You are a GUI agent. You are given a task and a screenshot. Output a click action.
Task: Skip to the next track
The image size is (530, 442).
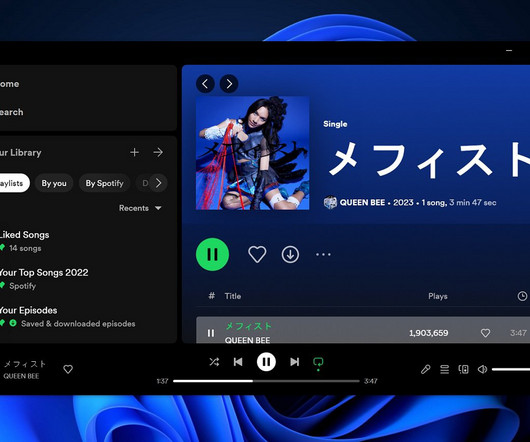pos(294,362)
